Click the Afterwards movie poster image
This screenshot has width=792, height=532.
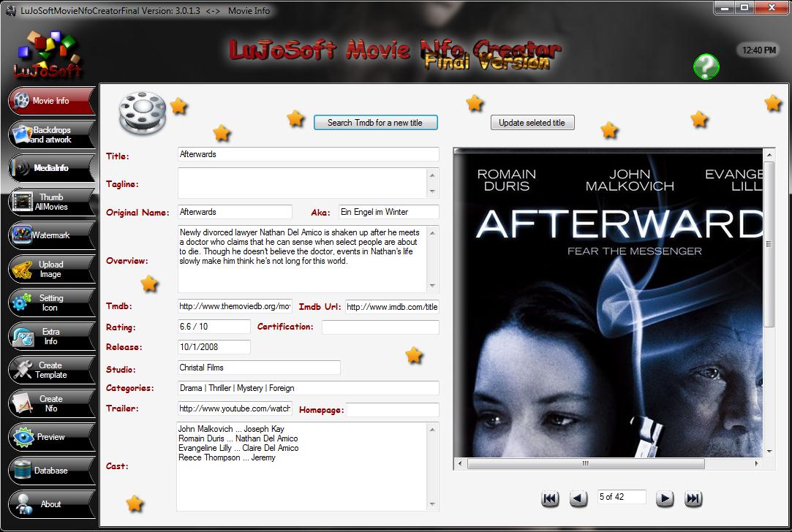(608, 303)
